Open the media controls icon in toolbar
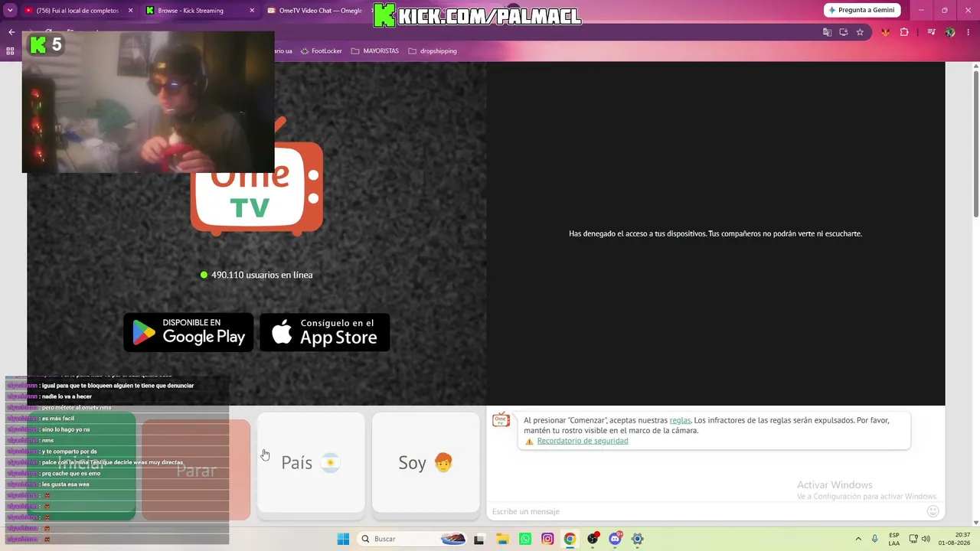Viewport: 980px width, 551px height. click(931, 32)
